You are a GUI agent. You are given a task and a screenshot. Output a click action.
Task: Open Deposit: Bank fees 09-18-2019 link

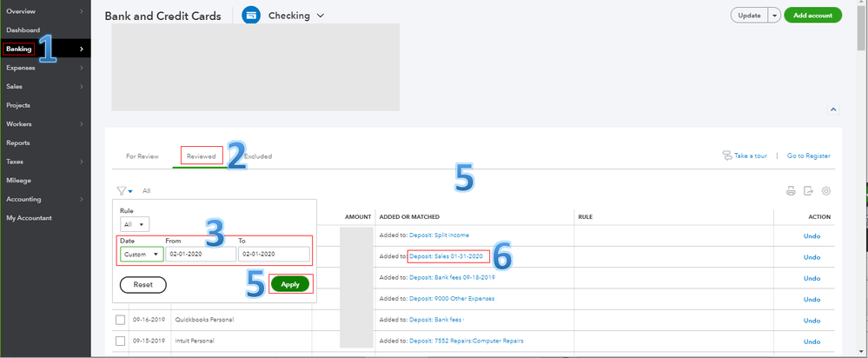(453, 277)
